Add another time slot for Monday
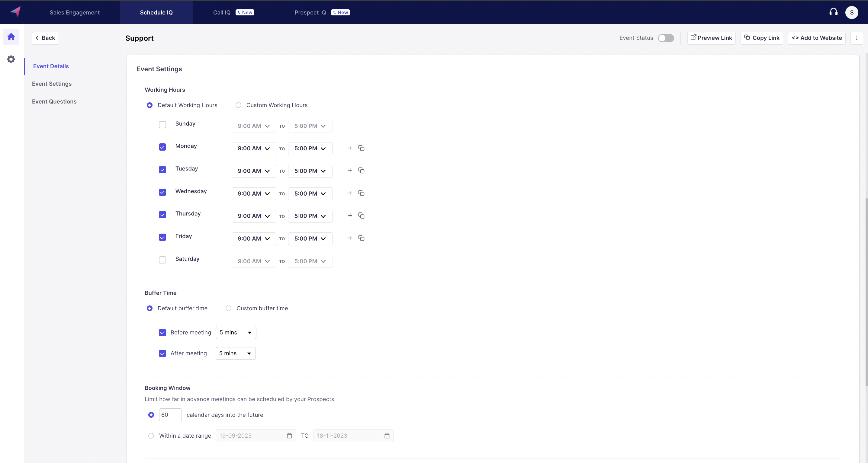This screenshot has height=463, width=868. (350, 148)
